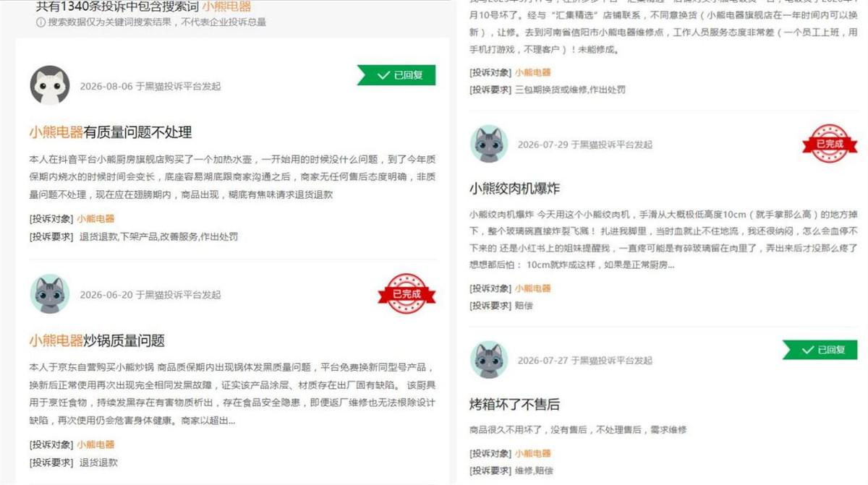Click the red 已完成 stamp on 2026-06-20 complaint
Screen dimensions: 868x485
tap(407, 293)
